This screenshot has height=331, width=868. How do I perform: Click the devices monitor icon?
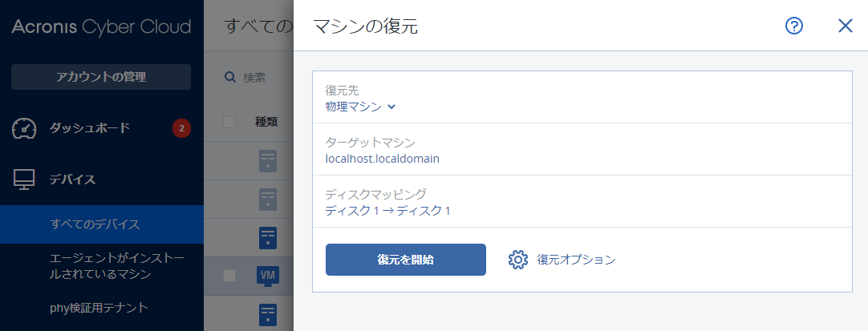25,179
